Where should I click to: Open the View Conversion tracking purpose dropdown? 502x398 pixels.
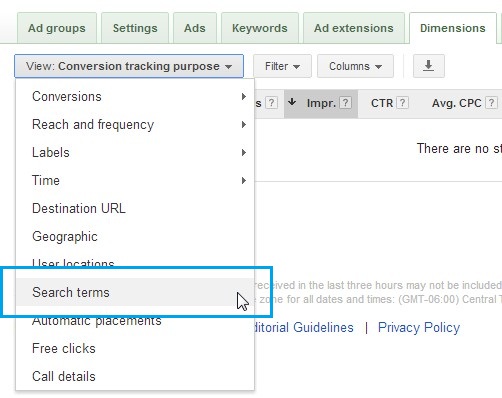click(x=129, y=66)
